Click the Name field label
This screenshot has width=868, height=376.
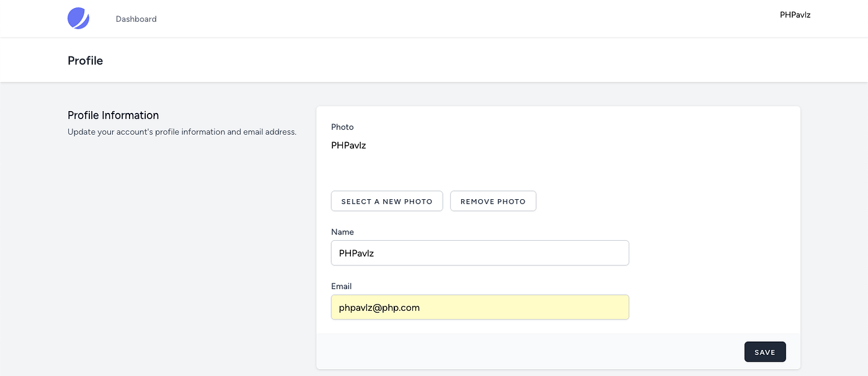[x=342, y=232]
